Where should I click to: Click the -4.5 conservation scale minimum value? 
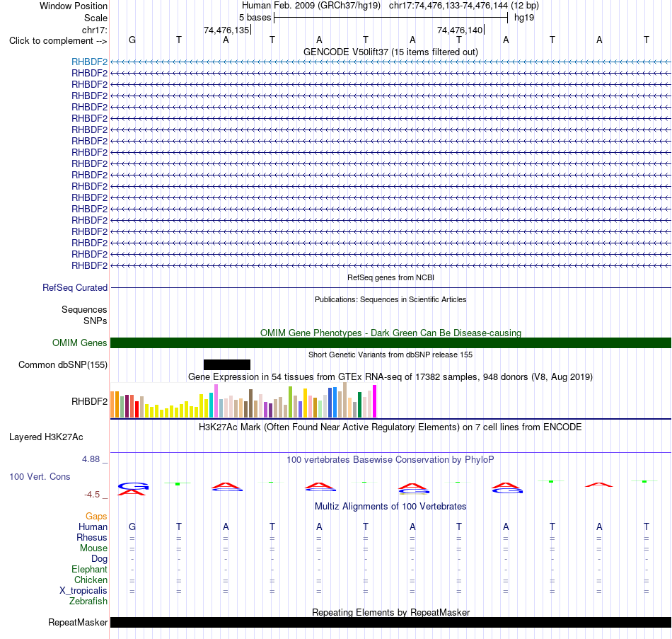[x=92, y=495]
